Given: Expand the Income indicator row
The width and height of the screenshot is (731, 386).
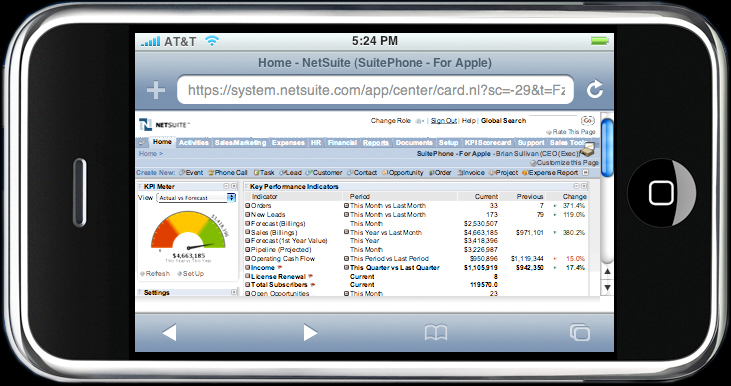Looking at the screenshot, I should coord(248,268).
